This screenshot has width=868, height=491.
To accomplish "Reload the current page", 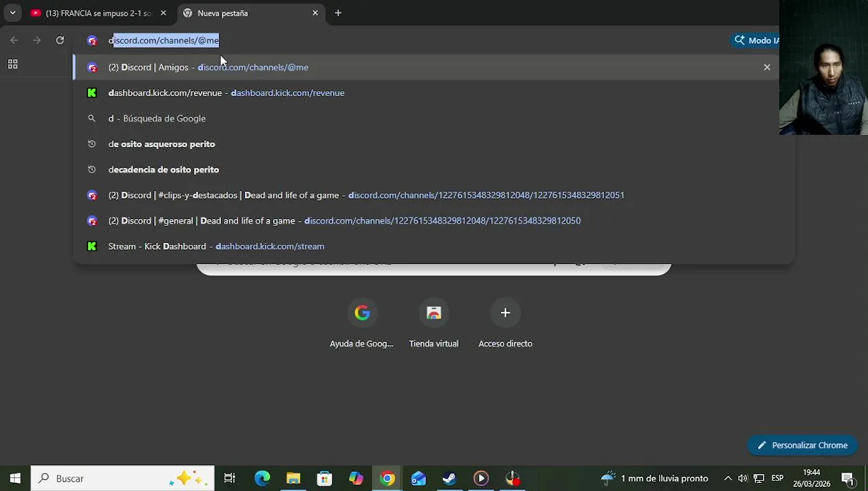I will 60,40.
